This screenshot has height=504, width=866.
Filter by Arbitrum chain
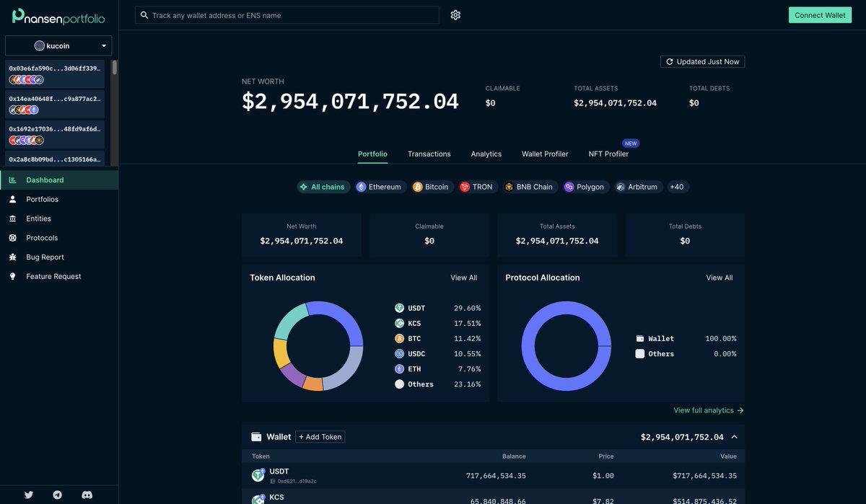pyautogui.click(x=638, y=187)
